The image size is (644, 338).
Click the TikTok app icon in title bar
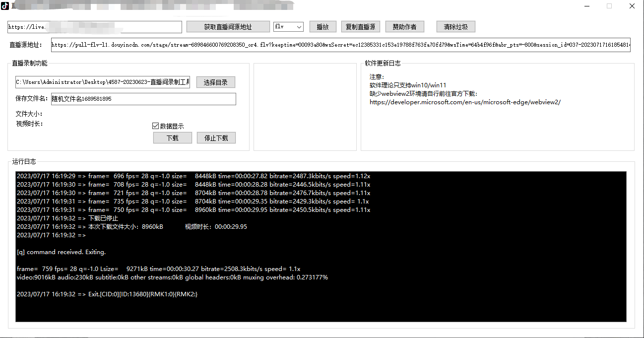click(x=5, y=6)
